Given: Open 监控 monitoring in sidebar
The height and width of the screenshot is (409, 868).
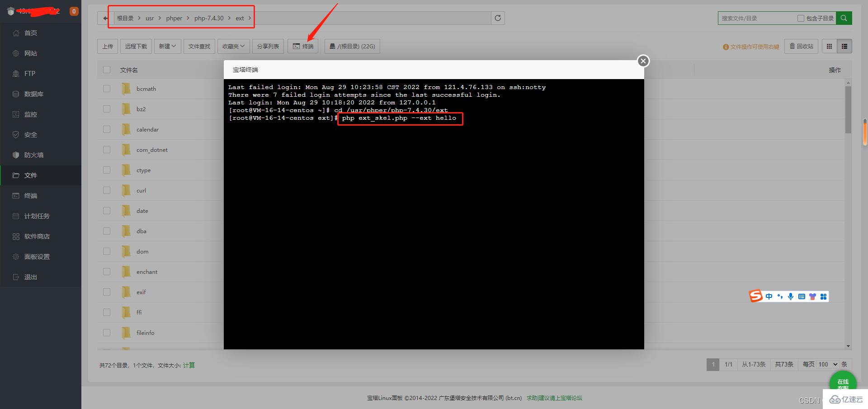Looking at the screenshot, I should pyautogui.click(x=31, y=114).
